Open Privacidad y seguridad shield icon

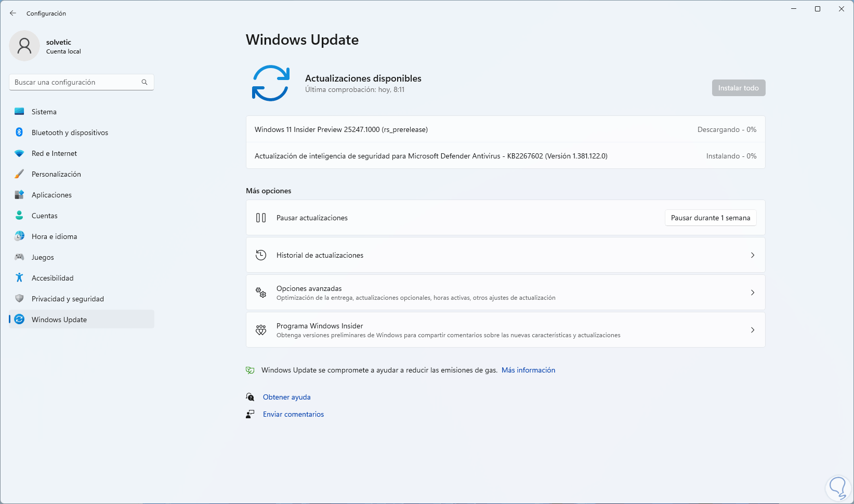[x=19, y=299]
